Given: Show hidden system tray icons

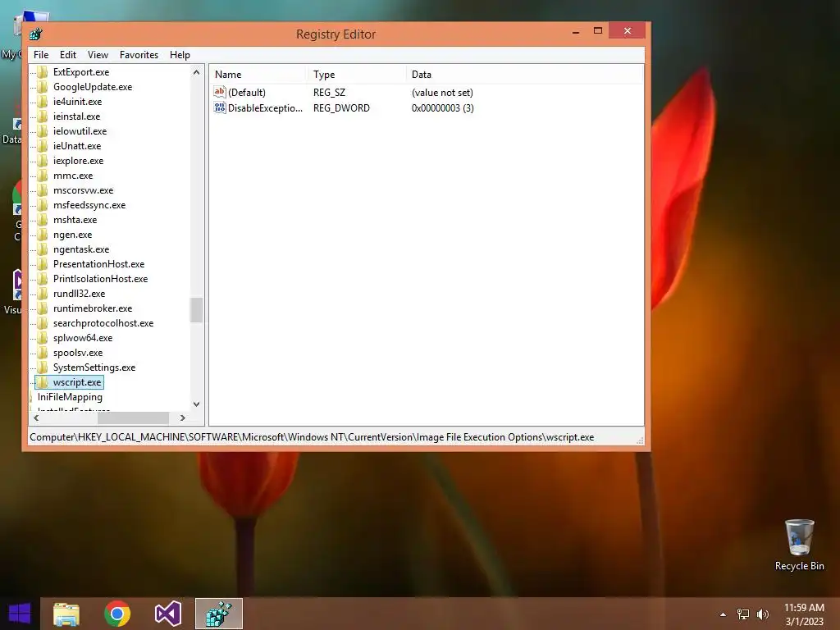Looking at the screenshot, I should (723, 614).
